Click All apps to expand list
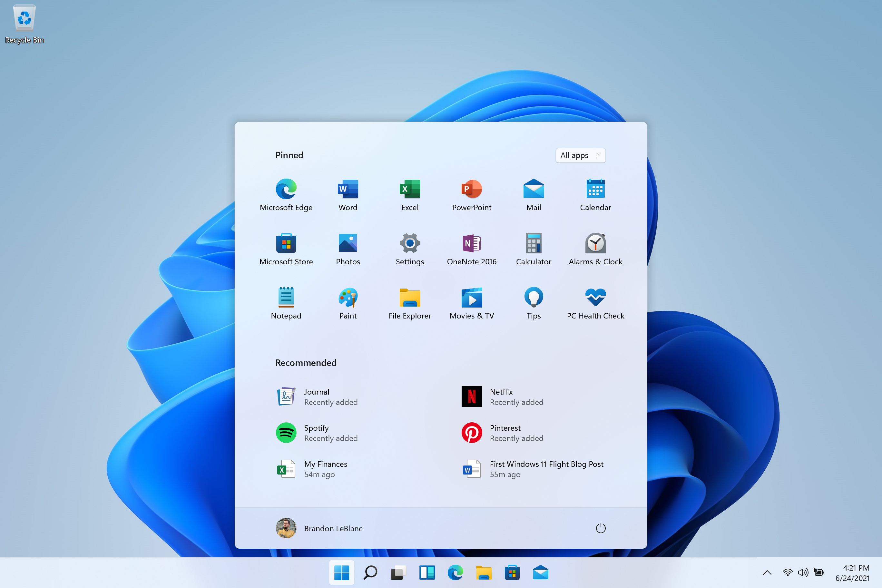This screenshot has height=588, width=882. click(580, 155)
